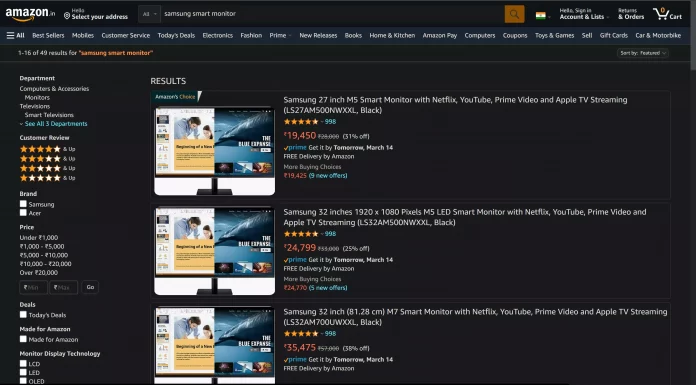This screenshot has width=696, height=385.
Task: Click the ₹24,799 price
Action: pos(300,248)
